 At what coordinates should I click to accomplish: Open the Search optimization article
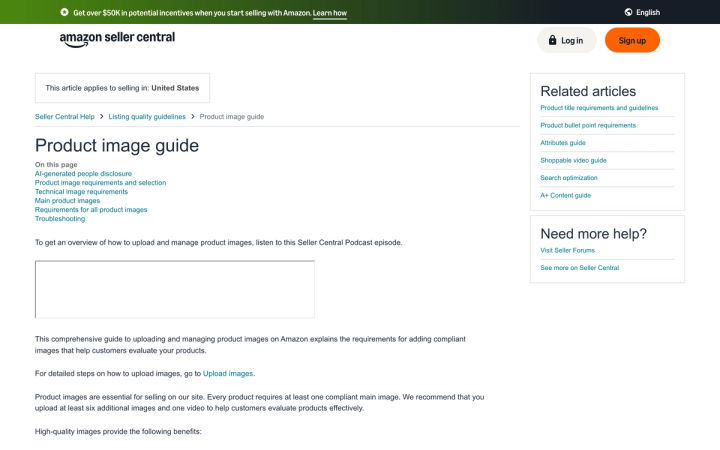point(569,178)
